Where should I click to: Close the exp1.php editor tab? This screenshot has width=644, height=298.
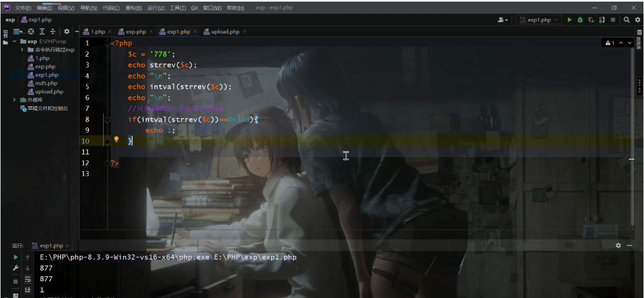[195, 32]
